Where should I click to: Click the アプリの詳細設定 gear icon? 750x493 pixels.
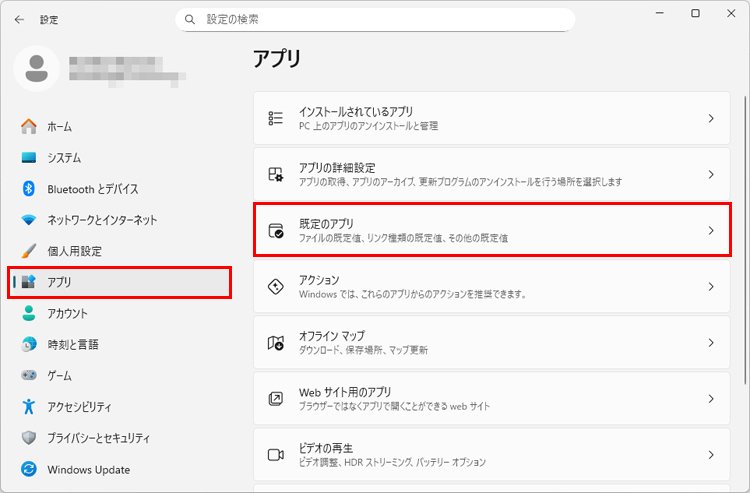pyautogui.click(x=276, y=174)
